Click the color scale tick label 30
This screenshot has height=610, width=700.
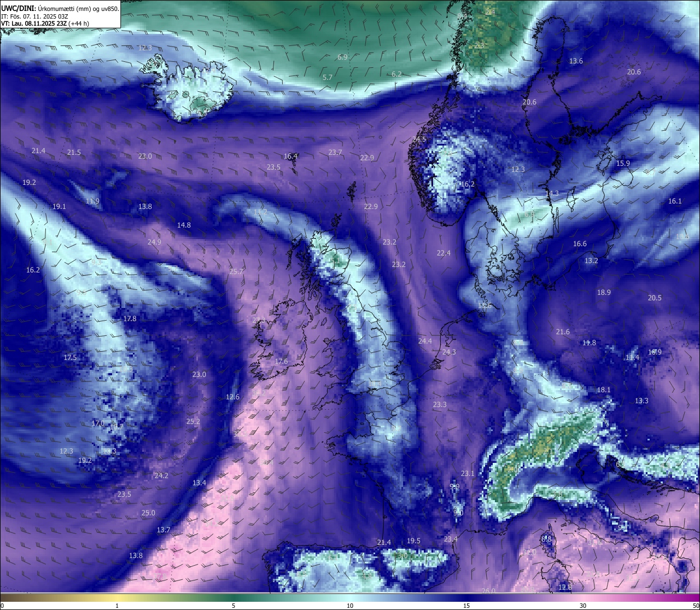[x=583, y=606]
